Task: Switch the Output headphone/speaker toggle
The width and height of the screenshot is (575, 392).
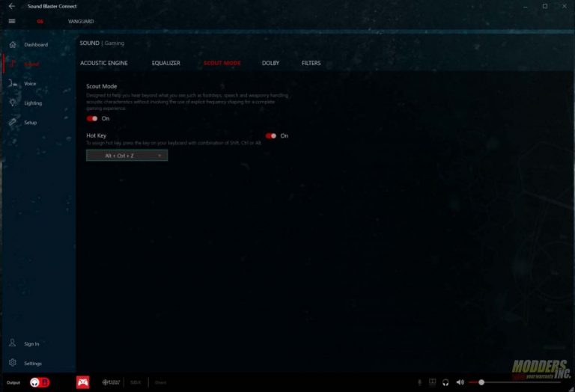Action: coord(40,382)
